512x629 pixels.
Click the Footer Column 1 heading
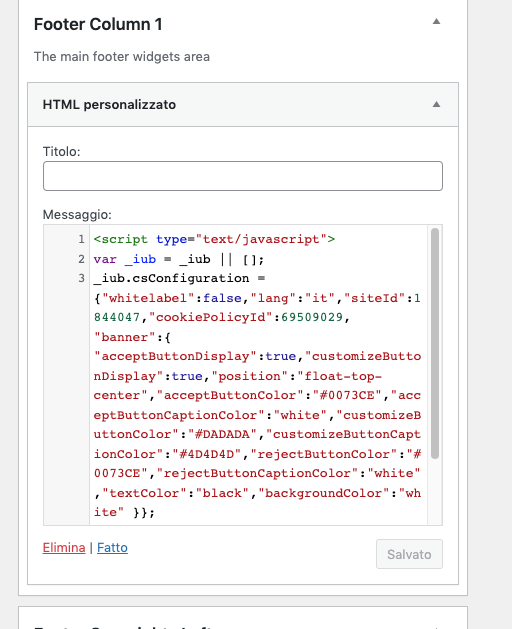click(98, 24)
